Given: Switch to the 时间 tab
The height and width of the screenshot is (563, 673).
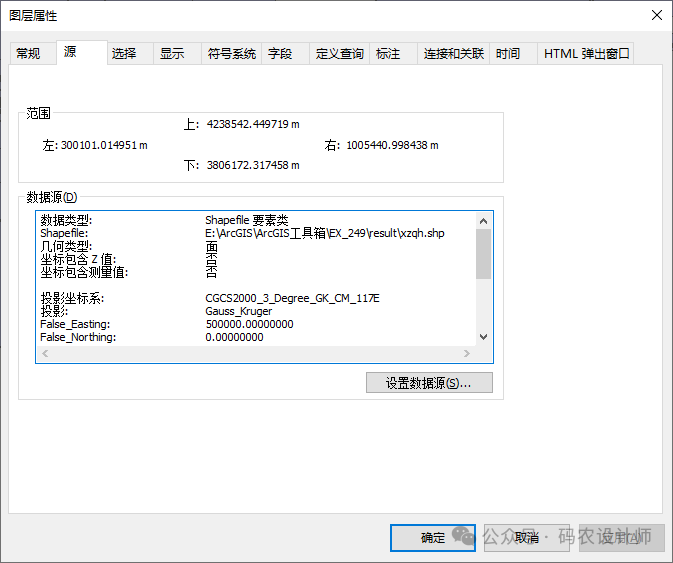Looking at the screenshot, I should coord(508,54).
